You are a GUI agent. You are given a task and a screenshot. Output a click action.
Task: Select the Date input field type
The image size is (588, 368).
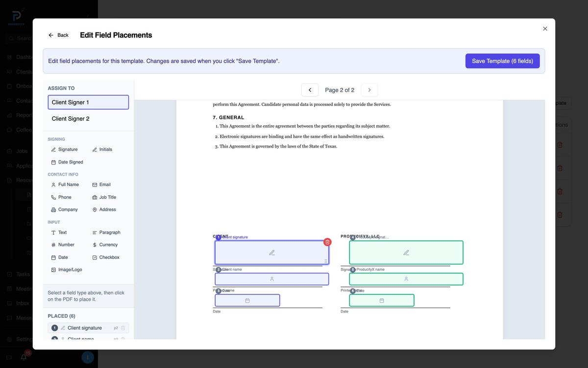[60, 258]
